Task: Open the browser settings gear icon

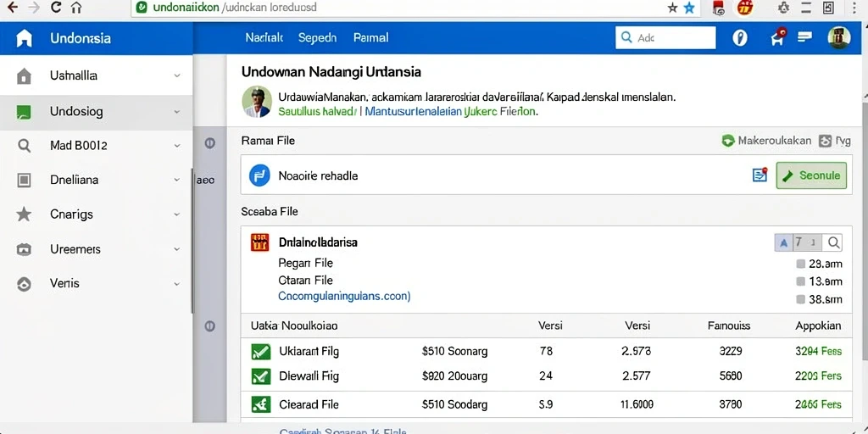Action: tap(783, 8)
